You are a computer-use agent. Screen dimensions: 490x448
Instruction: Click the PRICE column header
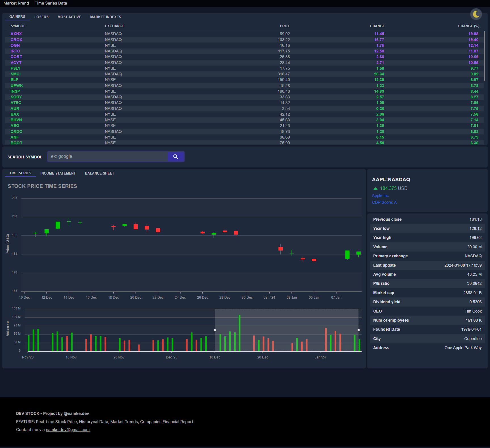(285, 26)
